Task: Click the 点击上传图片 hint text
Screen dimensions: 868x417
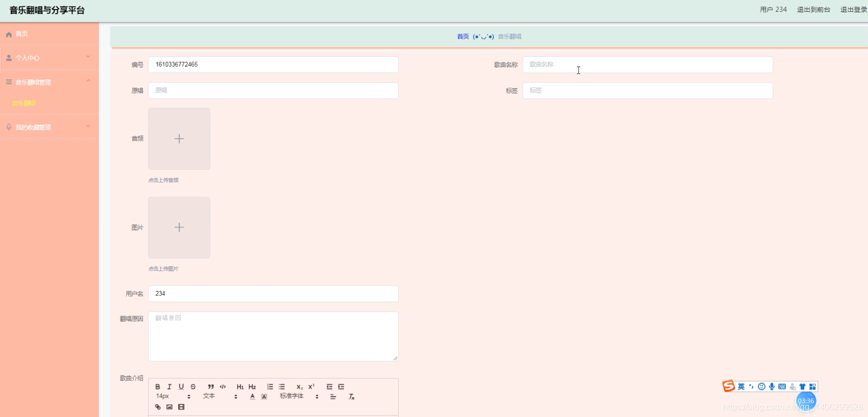Action: pos(163,269)
